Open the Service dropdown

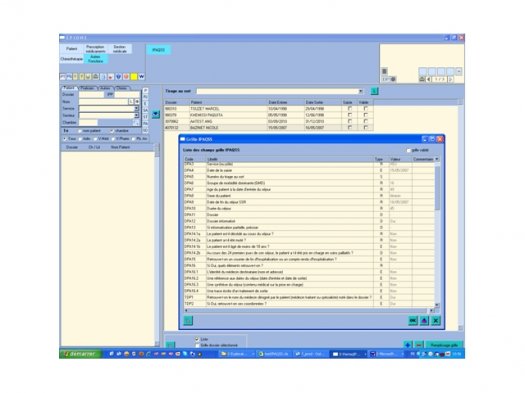click(136, 108)
